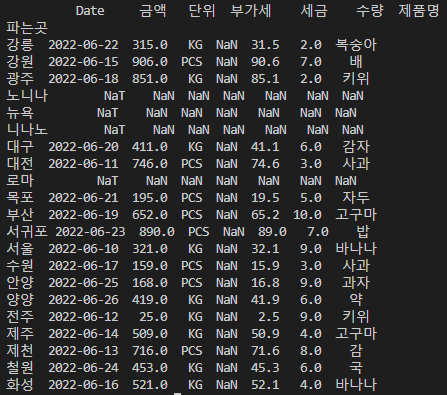Select the 전주 row label
Viewport: 447px width, 395px height.
click(x=20, y=317)
